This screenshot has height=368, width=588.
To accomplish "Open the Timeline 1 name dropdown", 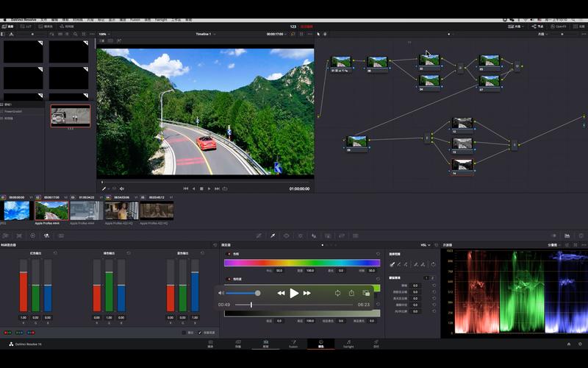I will (206, 34).
